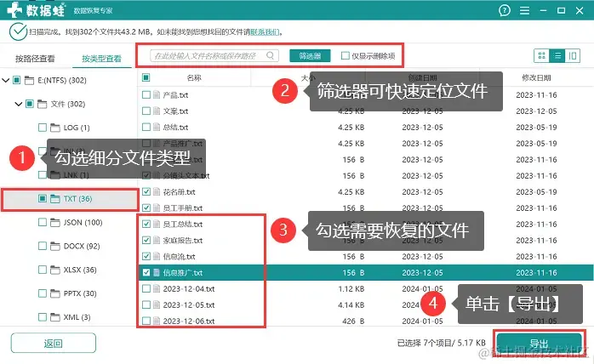Uncheck the 员工总结.txt checkbox

pyautogui.click(x=146, y=225)
